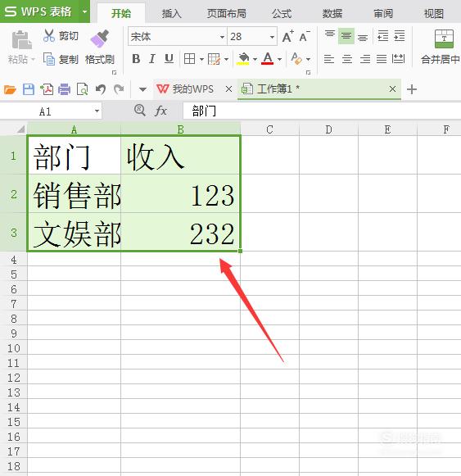Viewport: 461px width, 476px height.
Task: Click the Print icon
Action: click(64, 89)
